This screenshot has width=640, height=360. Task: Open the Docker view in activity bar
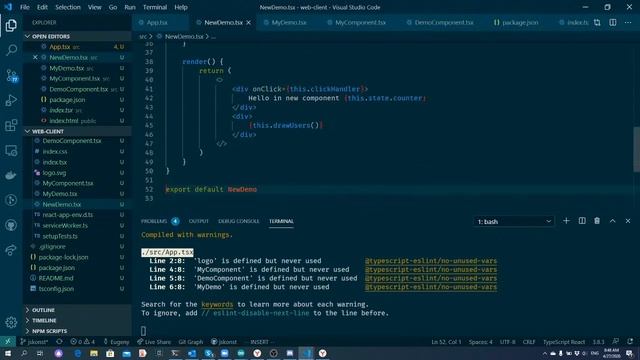pyautogui.click(x=11, y=176)
